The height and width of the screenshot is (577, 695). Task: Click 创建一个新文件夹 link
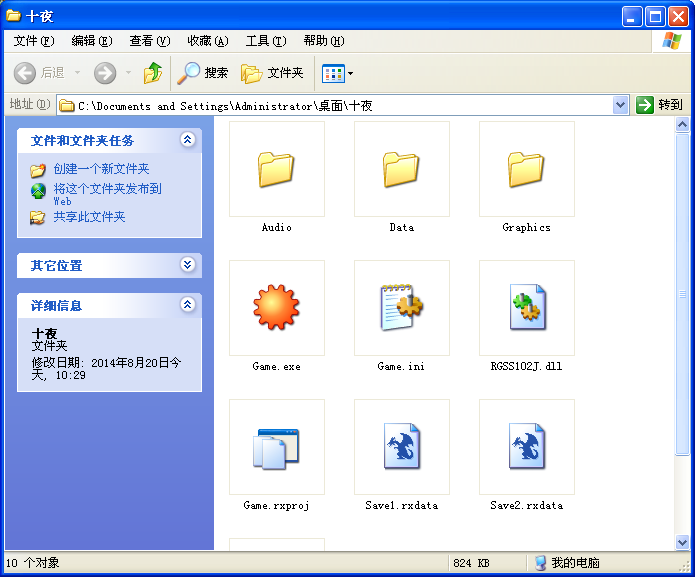click(x=101, y=169)
